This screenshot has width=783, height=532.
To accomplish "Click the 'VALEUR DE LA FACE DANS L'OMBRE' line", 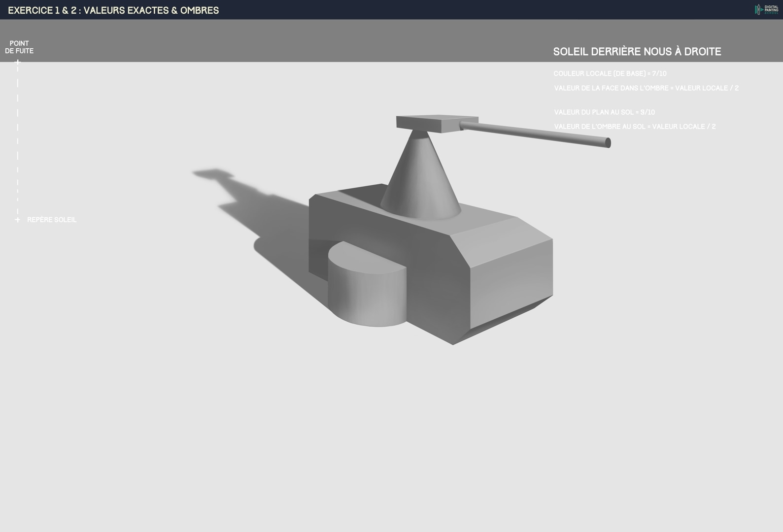I will click(x=646, y=88).
